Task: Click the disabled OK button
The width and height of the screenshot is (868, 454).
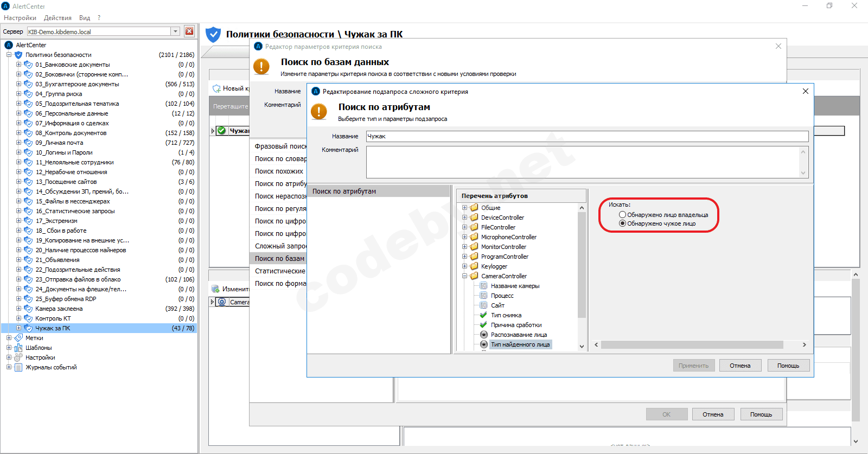Action: coord(667,414)
